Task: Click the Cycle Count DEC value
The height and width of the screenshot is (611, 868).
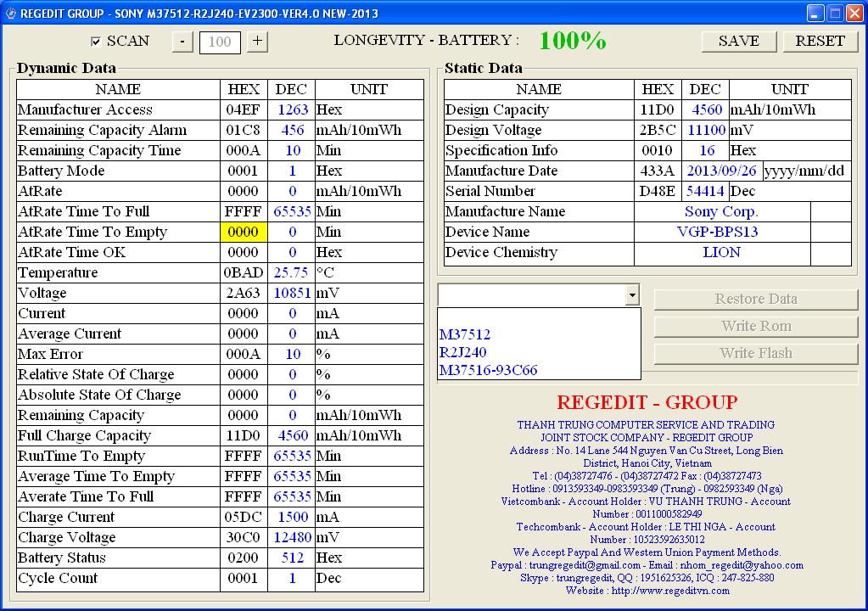Action: [x=292, y=578]
